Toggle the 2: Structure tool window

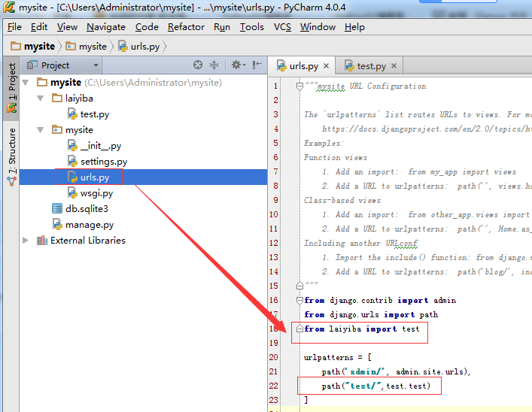coord(12,156)
